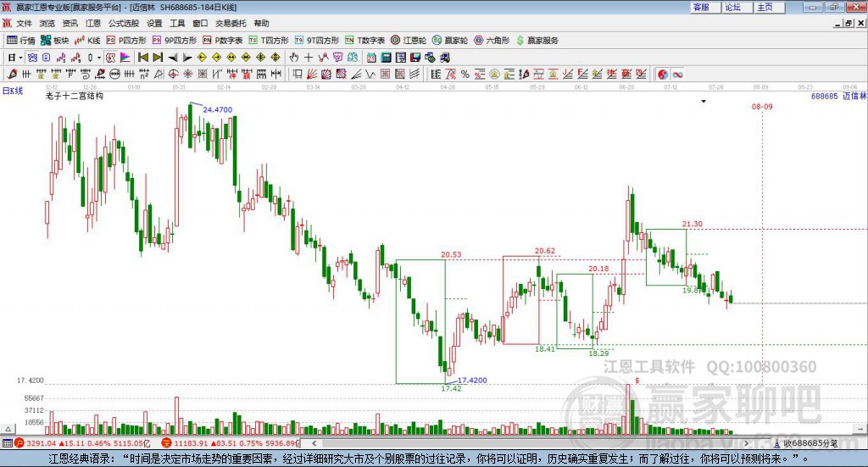The height and width of the screenshot is (467, 868).
Task: Open the 工具 menu
Action: point(177,23)
